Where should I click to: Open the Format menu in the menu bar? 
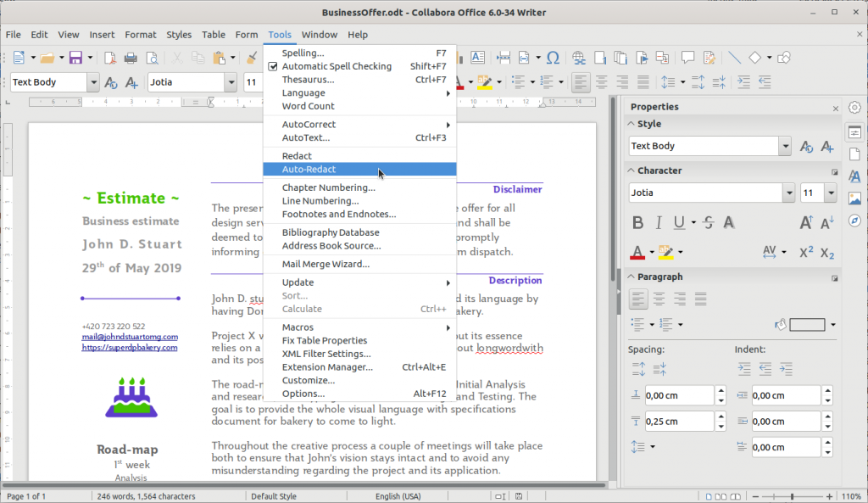click(x=141, y=34)
